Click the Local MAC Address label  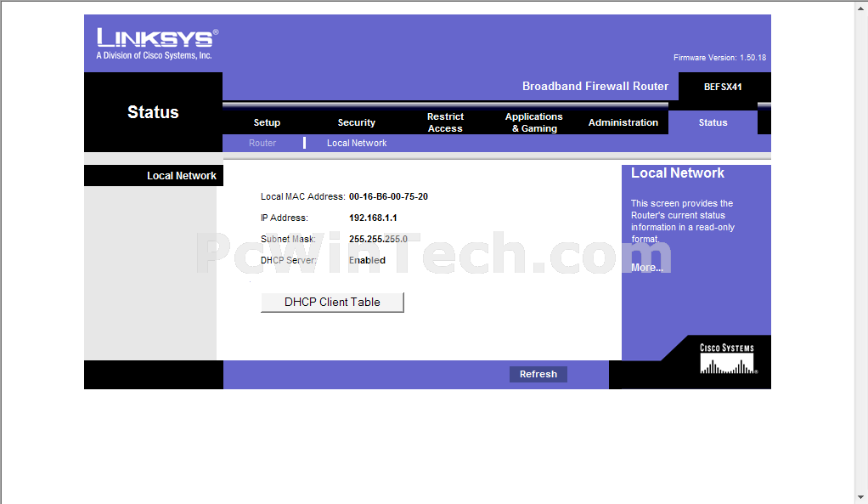click(x=303, y=196)
